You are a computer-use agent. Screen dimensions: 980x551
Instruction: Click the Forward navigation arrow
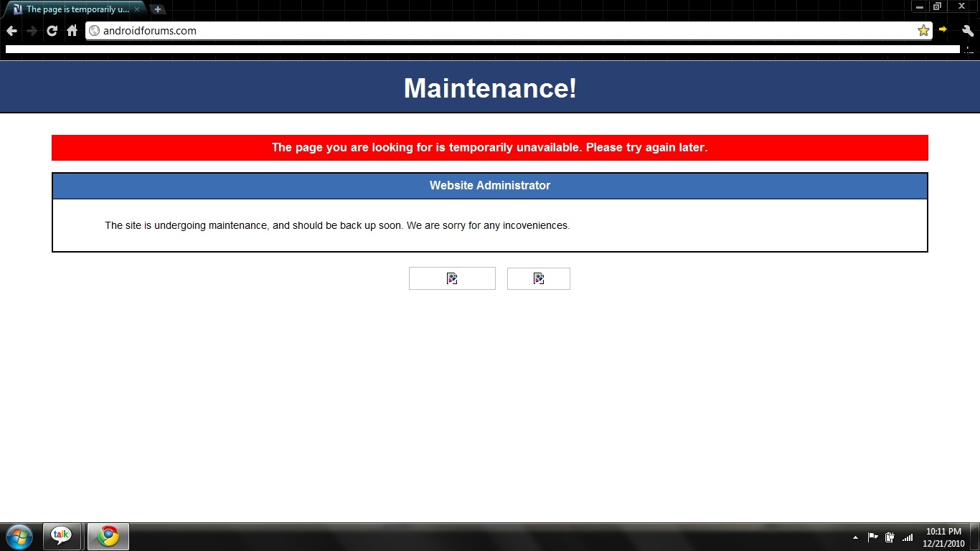(x=32, y=31)
